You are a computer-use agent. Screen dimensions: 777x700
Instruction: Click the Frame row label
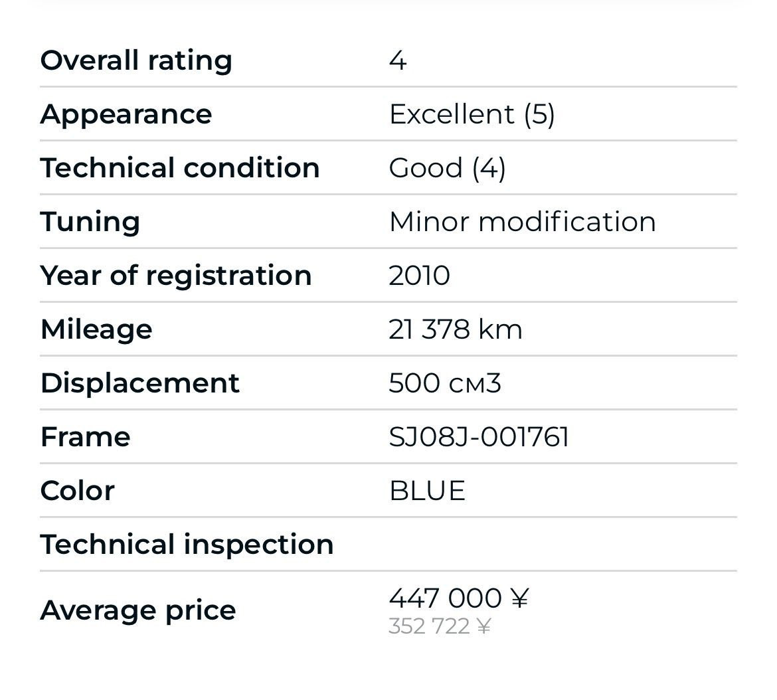pos(86,437)
